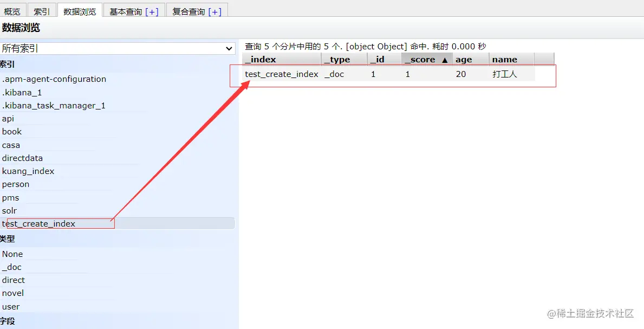This screenshot has height=329, width=644.
Task: Add a new 基本查询 with [+]
Action: click(152, 11)
